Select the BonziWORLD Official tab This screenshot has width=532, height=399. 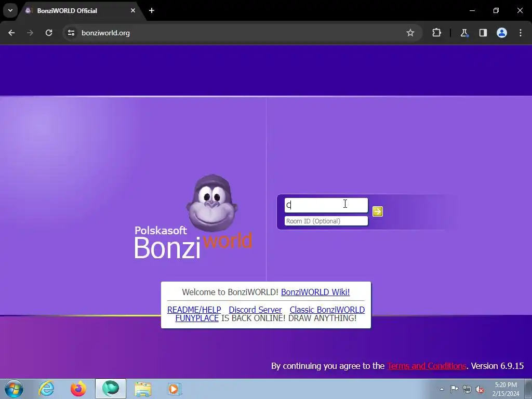point(82,10)
